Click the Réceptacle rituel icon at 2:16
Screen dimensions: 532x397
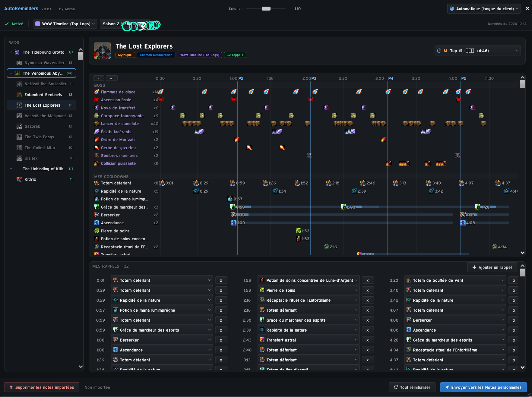[326, 247]
